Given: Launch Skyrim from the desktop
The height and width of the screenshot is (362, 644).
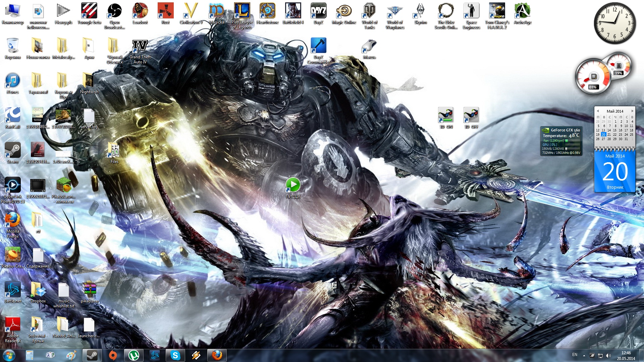Looking at the screenshot, I should click(x=420, y=14).
